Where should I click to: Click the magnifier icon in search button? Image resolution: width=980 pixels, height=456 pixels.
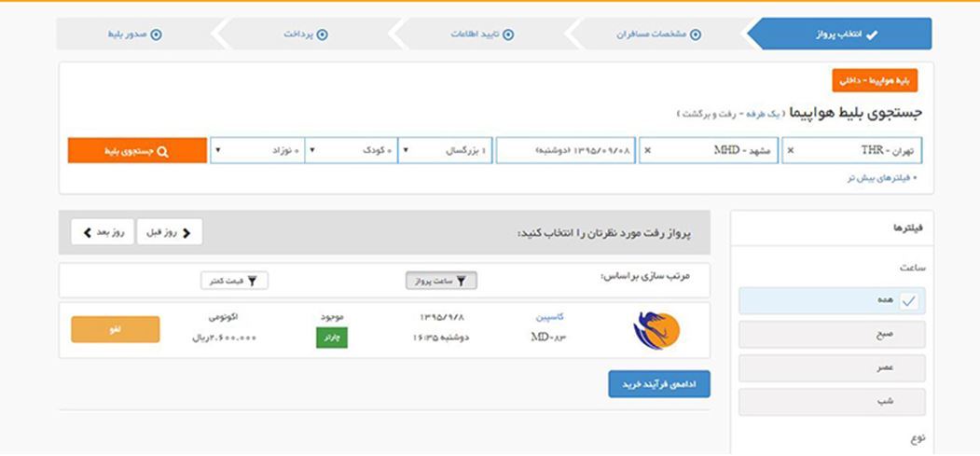click(x=162, y=152)
